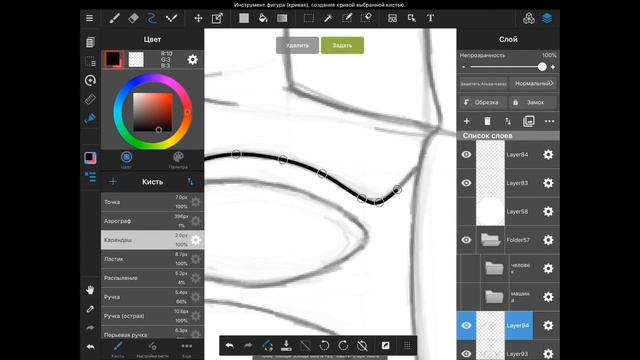Show hidden Layer58 via visibility box
Screen dimensions: 640x360
click(x=466, y=211)
